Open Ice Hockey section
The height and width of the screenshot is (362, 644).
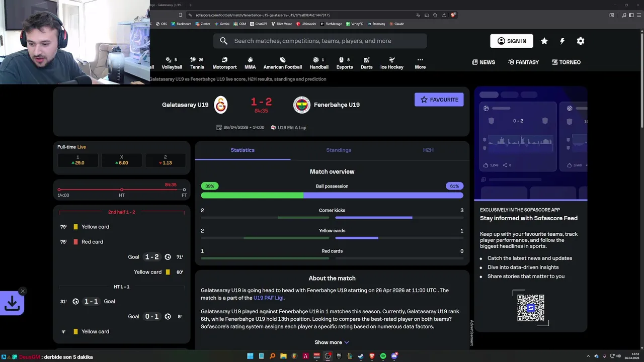pyautogui.click(x=392, y=63)
